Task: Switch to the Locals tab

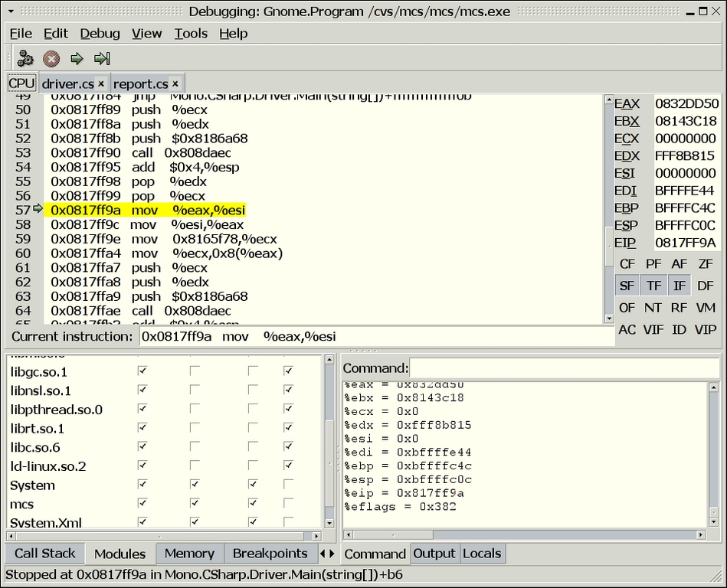Action: click(x=482, y=554)
